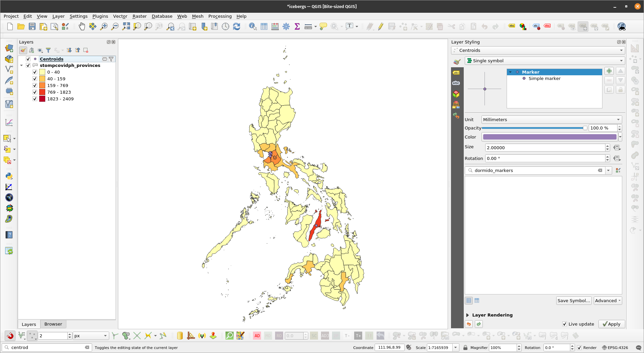
Task: Add a symbol layer with the plus button
Action: click(609, 71)
